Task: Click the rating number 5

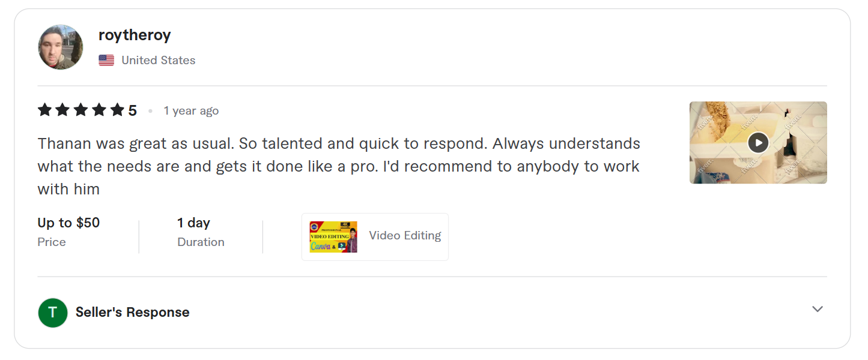Action: click(x=132, y=111)
